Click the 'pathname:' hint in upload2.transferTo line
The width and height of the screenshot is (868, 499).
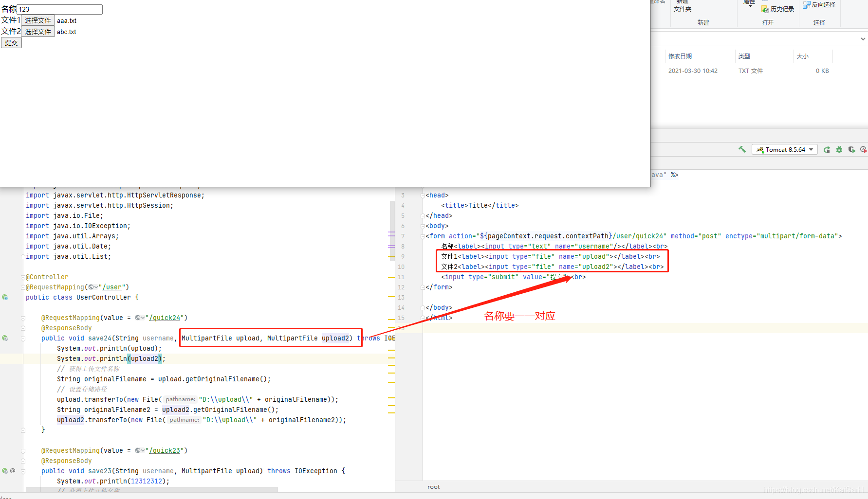click(x=184, y=420)
